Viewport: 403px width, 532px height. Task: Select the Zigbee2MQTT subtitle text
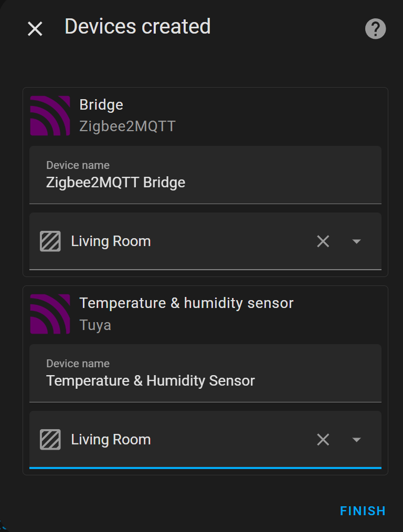pos(128,126)
